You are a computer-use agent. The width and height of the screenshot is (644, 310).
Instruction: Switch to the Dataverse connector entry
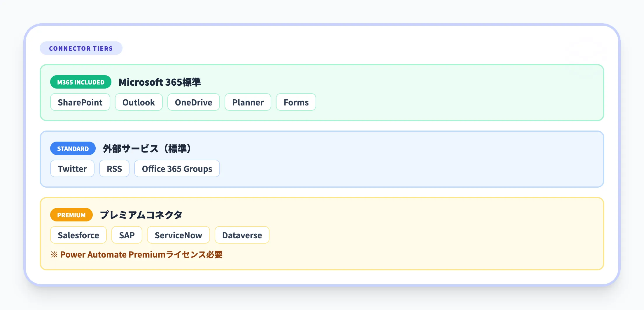[x=242, y=235]
